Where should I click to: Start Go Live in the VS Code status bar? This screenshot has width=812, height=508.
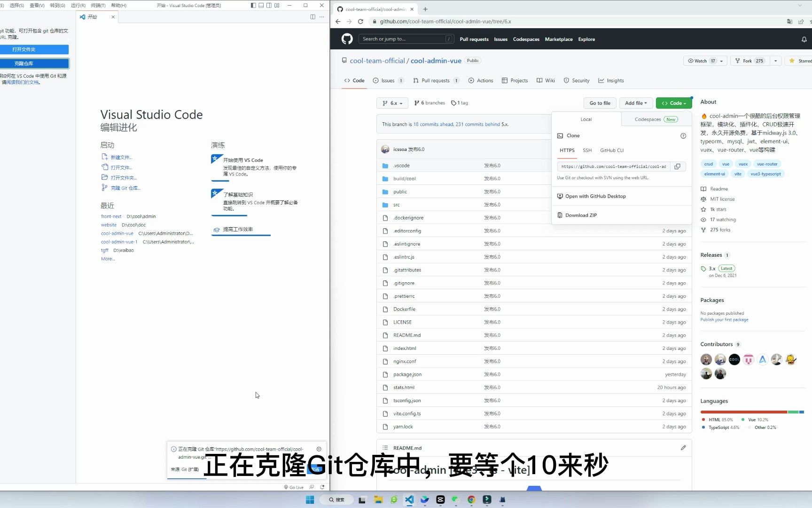point(294,487)
